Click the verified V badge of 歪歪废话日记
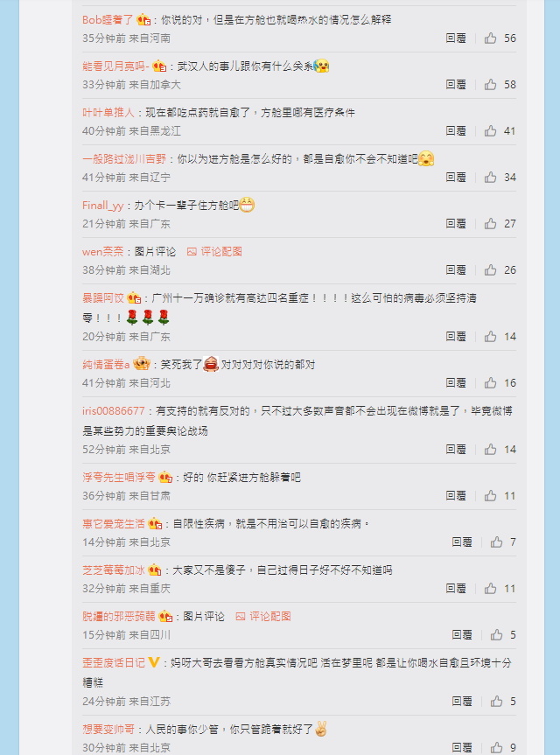The width and height of the screenshot is (560, 755). click(154, 662)
